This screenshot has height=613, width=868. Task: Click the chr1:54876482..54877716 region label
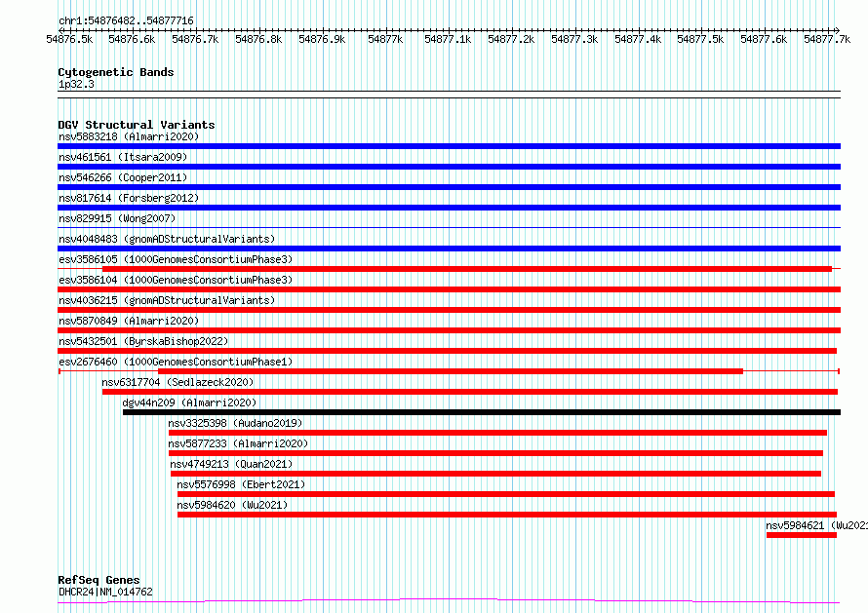[126, 21]
